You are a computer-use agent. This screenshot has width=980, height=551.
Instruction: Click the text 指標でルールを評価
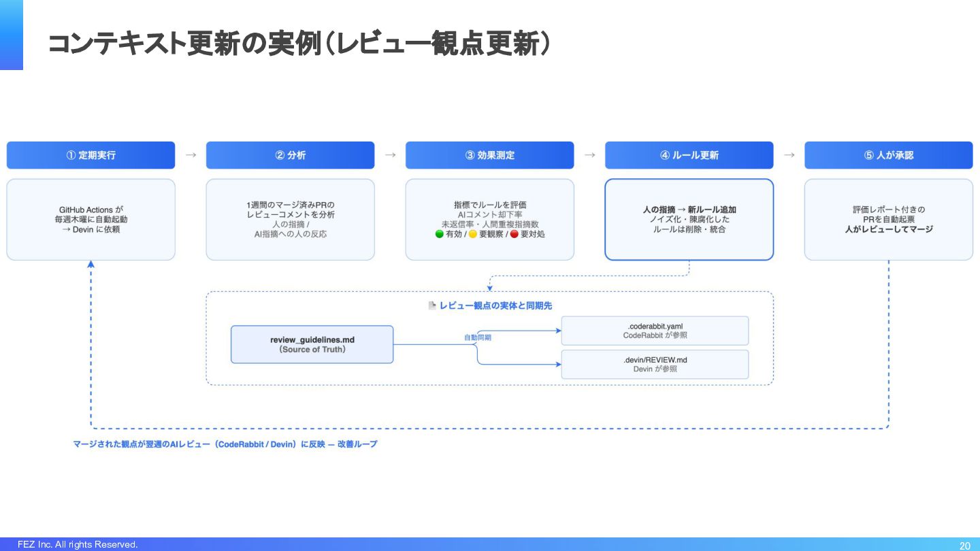coord(490,205)
